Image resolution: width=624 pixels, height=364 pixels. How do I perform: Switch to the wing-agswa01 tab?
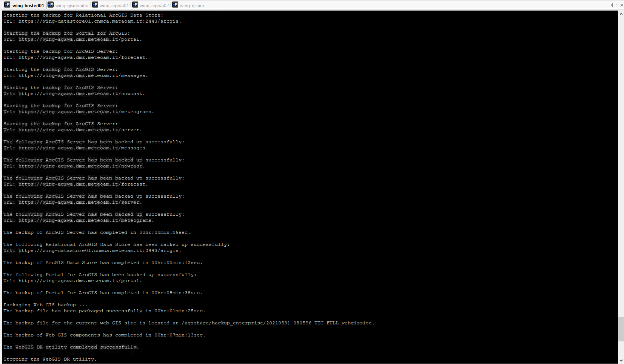pyautogui.click(x=111, y=5)
